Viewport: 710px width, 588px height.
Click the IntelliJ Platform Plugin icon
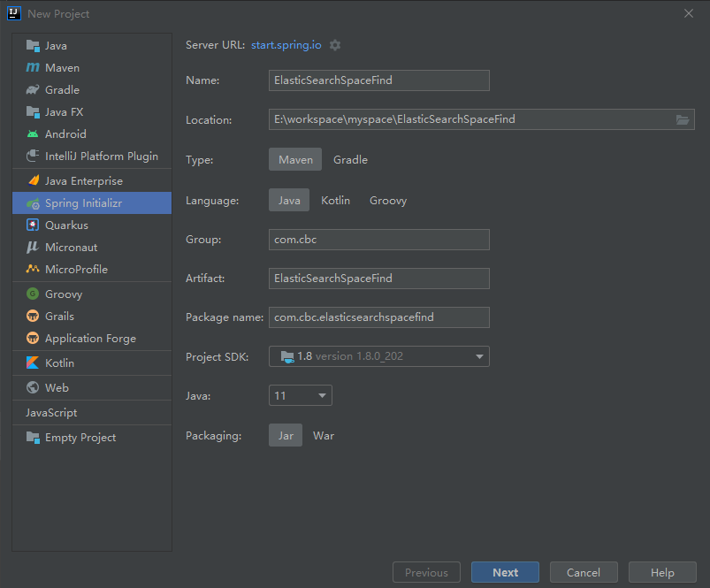(33, 157)
